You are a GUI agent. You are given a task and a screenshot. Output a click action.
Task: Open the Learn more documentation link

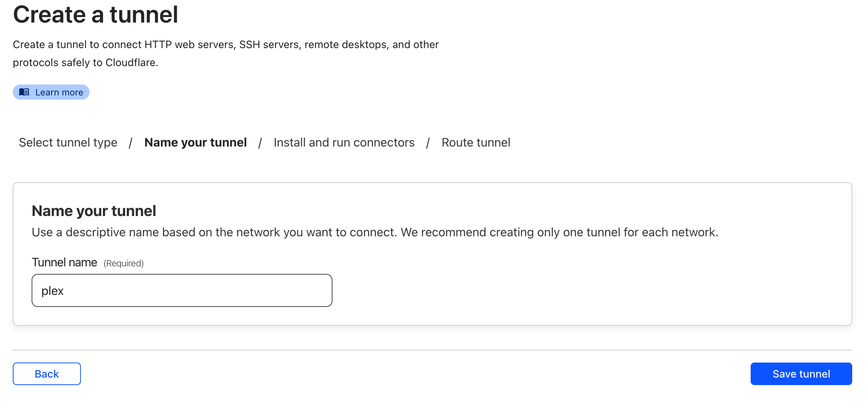(x=51, y=92)
